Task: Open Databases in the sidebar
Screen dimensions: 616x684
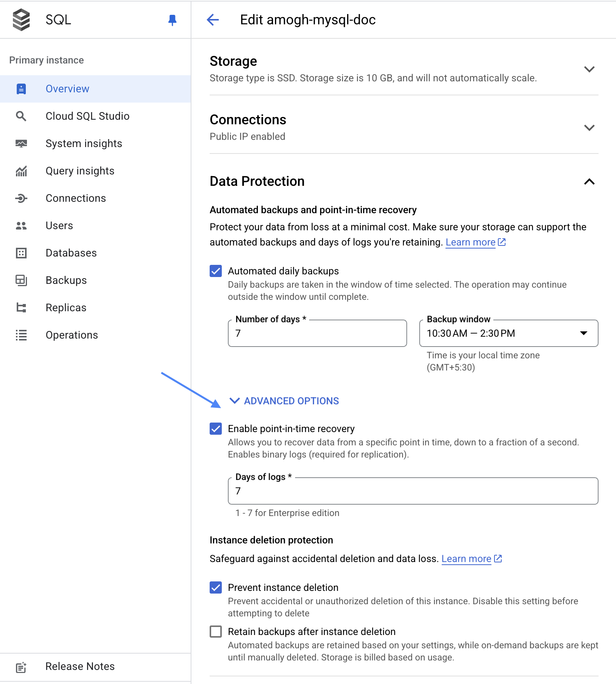Action: 71,253
